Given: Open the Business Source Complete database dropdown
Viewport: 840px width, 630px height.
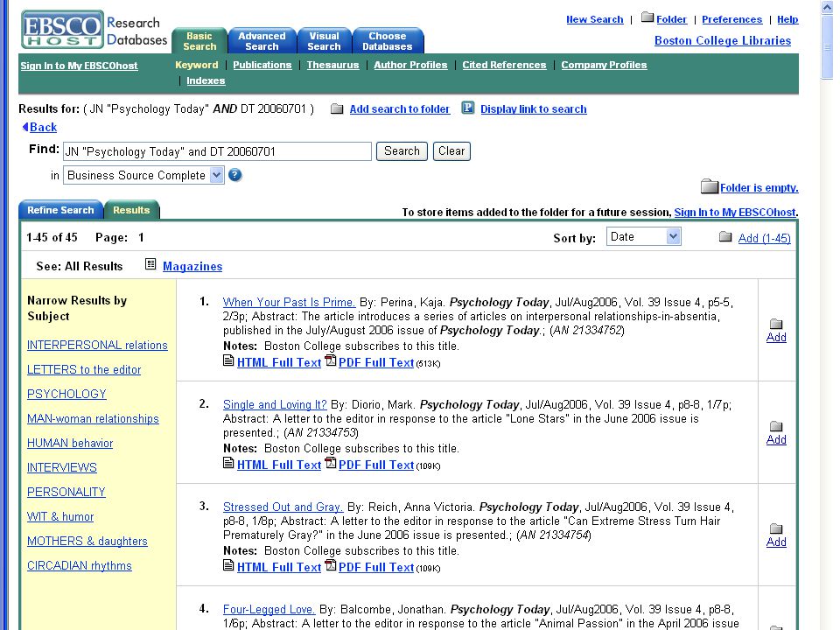Looking at the screenshot, I should [143, 175].
